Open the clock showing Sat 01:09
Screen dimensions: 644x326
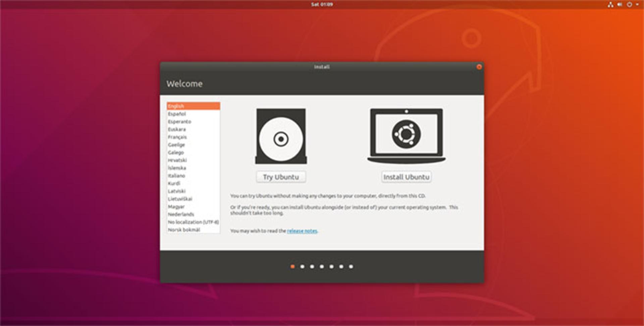(x=322, y=4)
